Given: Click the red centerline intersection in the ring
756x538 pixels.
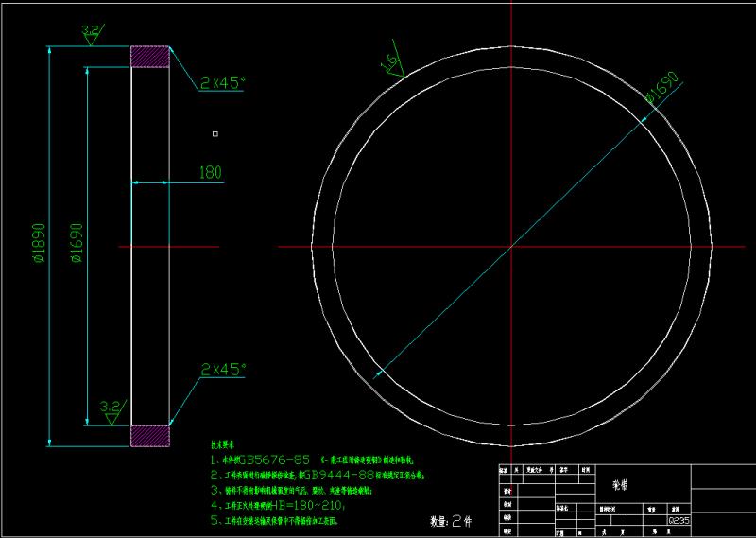Looking at the screenshot, I should [x=511, y=246].
